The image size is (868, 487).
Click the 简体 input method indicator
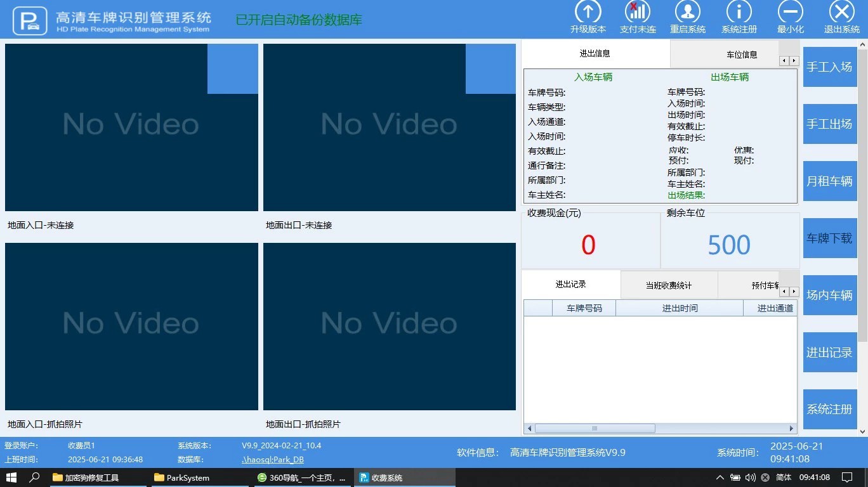point(784,477)
